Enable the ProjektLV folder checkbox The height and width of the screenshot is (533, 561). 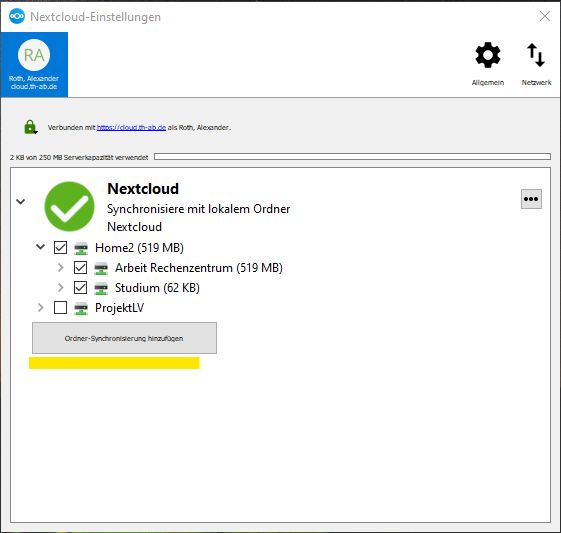click(x=60, y=308)
